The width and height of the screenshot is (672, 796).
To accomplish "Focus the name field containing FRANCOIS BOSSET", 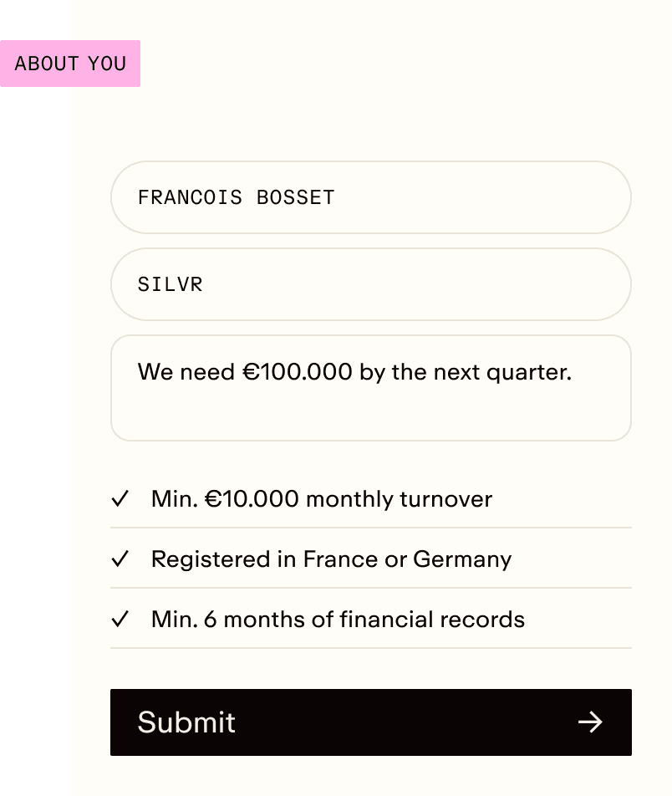I will [371, 197].
